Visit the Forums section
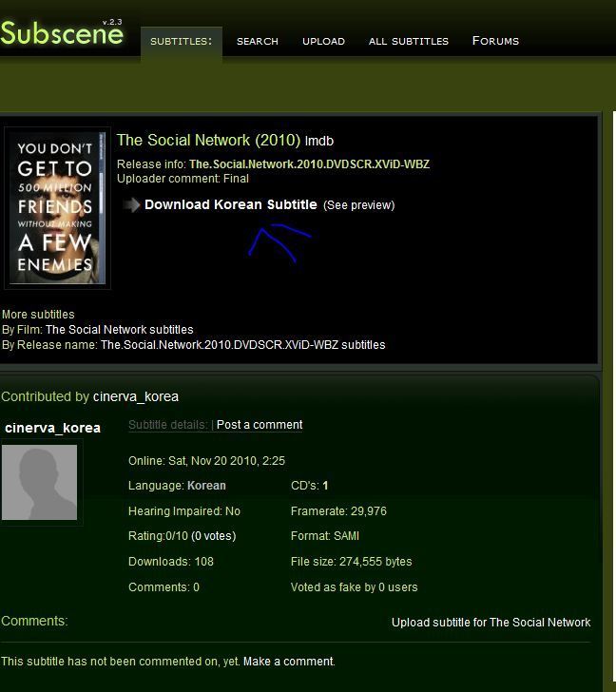This screenshot has width=616, height=692. point(495,41)
